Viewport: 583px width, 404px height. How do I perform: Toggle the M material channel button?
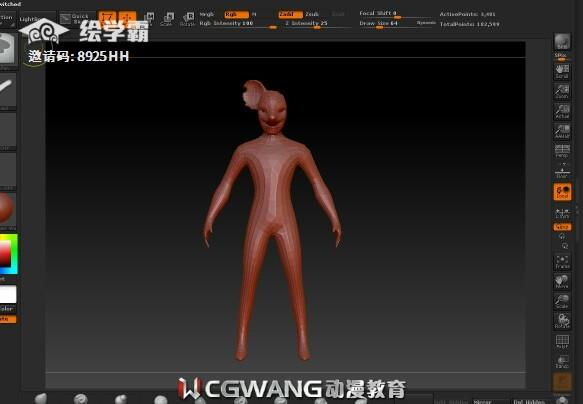tap(254, 14)
